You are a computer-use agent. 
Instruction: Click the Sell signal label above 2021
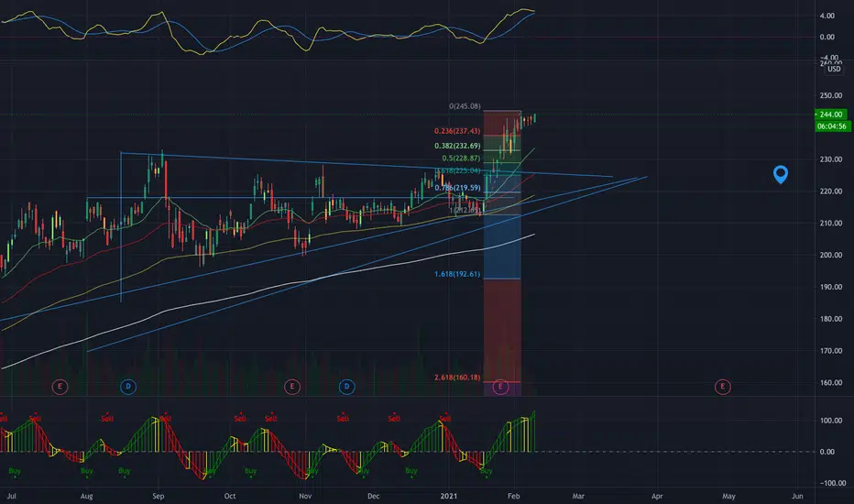point(445,419)
